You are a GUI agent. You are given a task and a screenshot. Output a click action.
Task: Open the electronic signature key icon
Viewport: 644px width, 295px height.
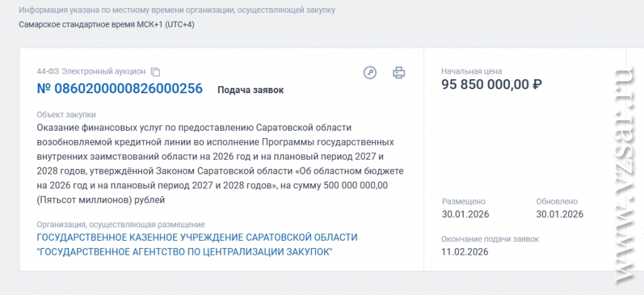[x=370, y=72]
